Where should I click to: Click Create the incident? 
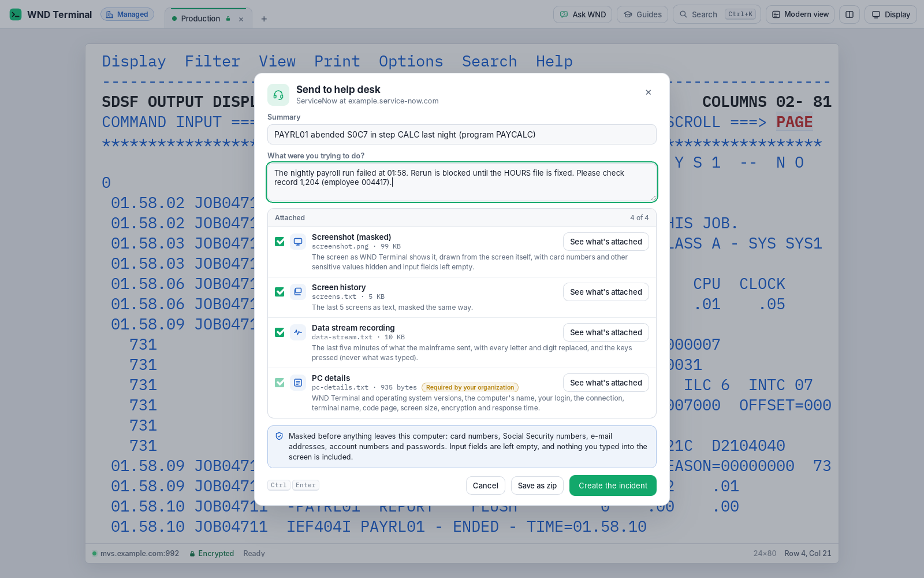point(613,486)
